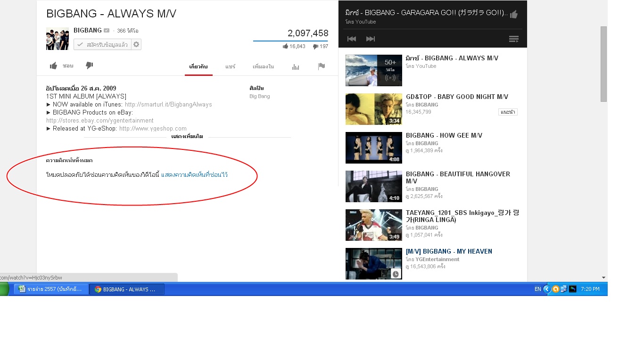Click watch-later clock on MY HEAVEN thumbnail
The height and width of the screenshot is (362, 644).
pos(395,274)
